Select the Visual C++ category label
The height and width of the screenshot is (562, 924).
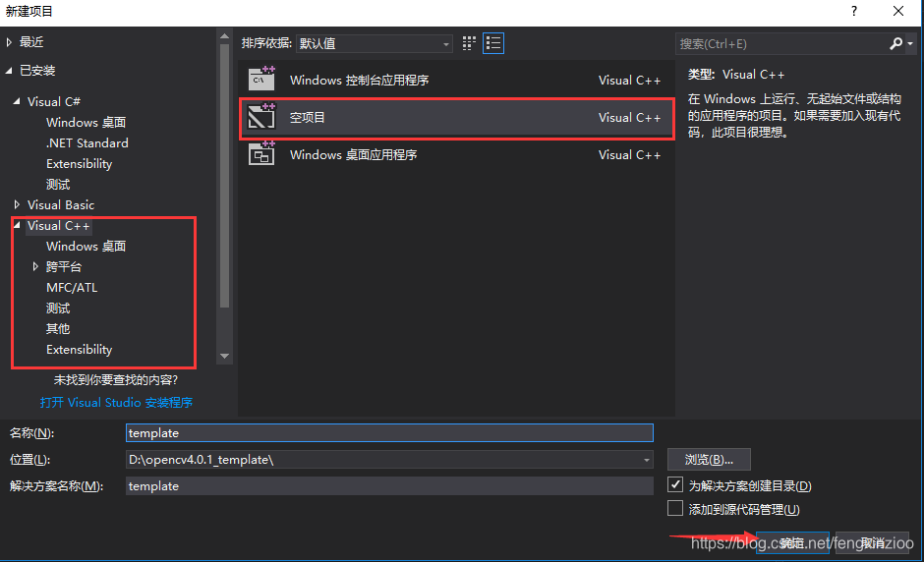(58, 226)
